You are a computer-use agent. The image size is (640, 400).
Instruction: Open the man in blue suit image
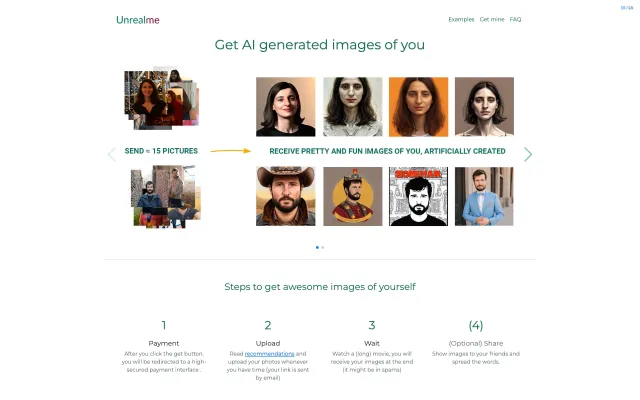click(x=484, y=196)
